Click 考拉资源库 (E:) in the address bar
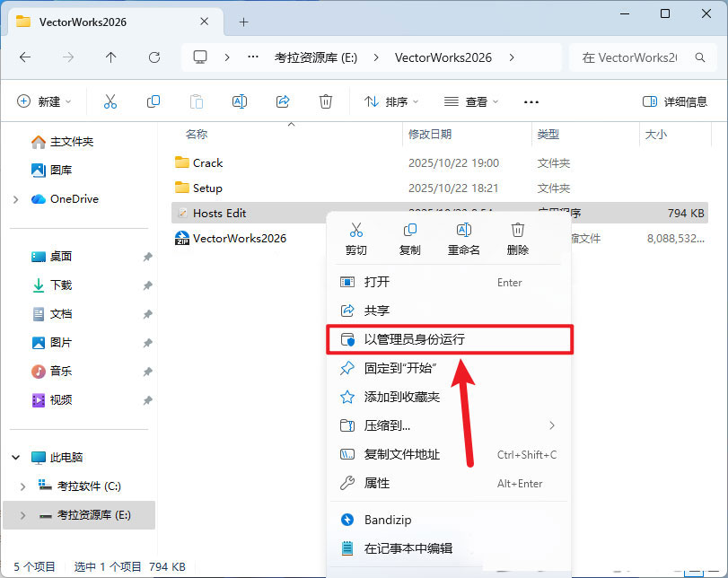 316,57
